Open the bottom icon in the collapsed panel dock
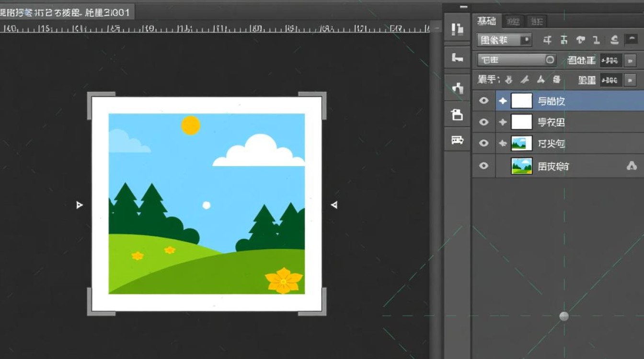This screenshot has width=644, height=359. tap(457, 140)
